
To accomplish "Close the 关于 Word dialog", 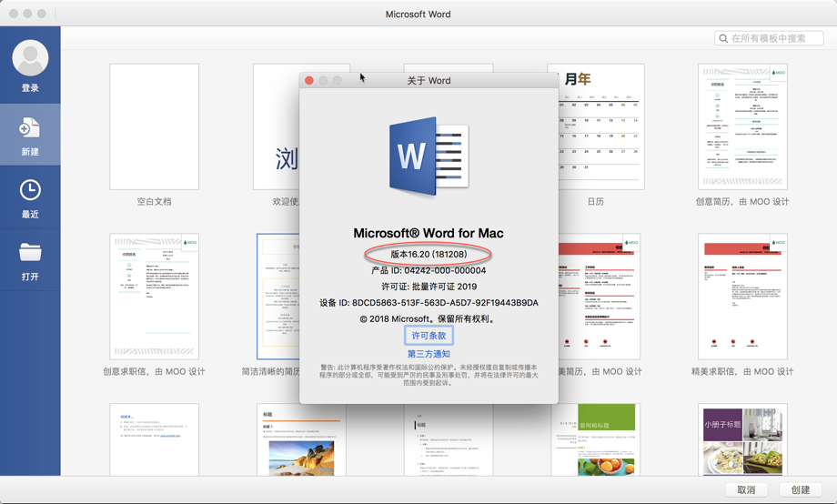I will pos(309,80).
